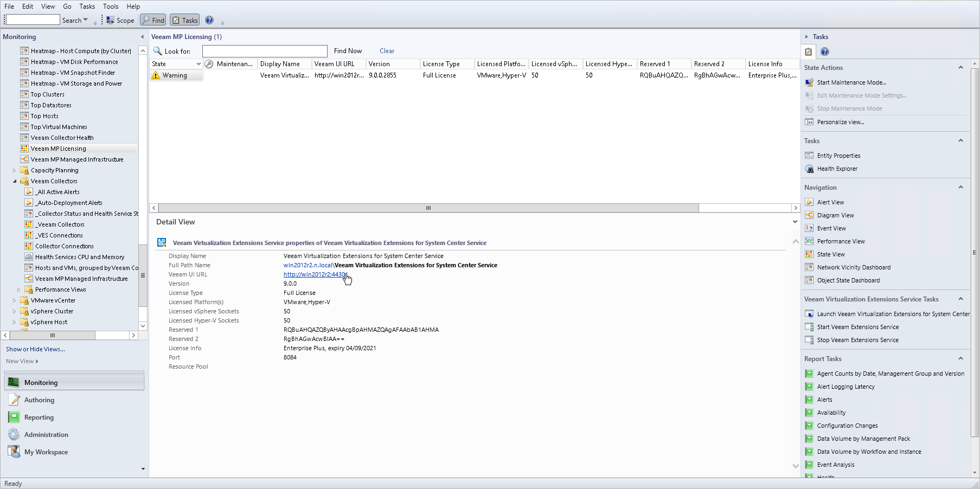980x489 pixels.
Task: Click the Tasks pane clipboard icon
Action: 809,52
